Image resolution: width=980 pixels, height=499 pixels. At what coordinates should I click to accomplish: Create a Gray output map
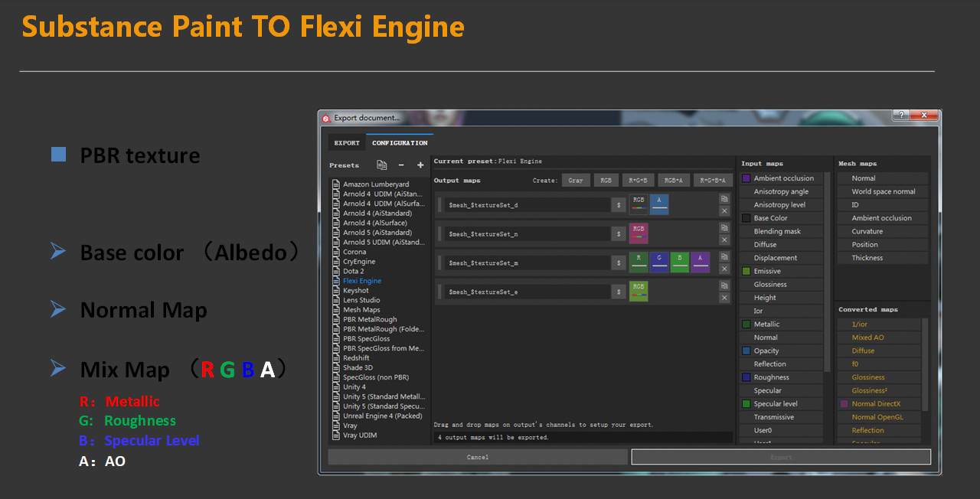576,181
